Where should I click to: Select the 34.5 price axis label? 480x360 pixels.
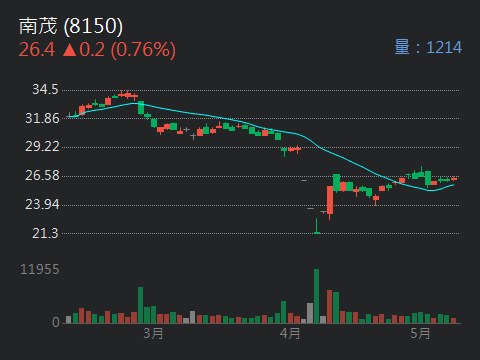pos(45,89)
